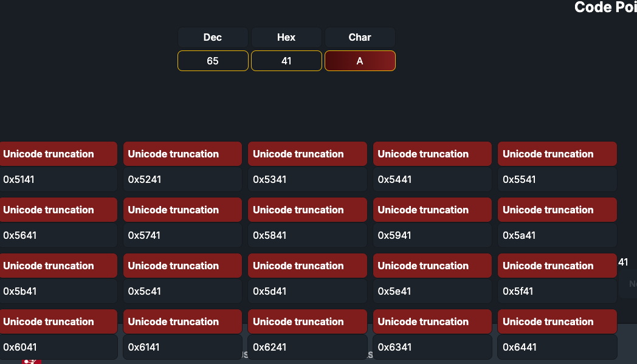Pick the 0x5541 code value
This screenshot has height=364, width=637.
click(557, 179)
